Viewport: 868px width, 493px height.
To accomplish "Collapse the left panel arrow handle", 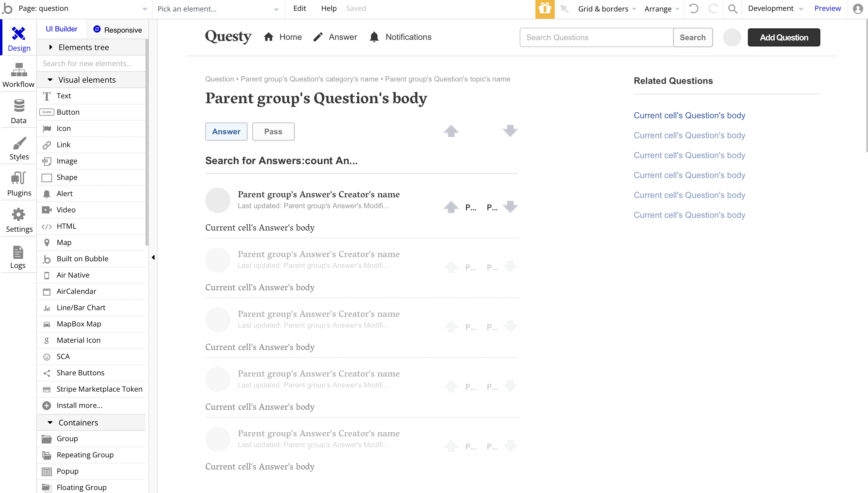I will pos(153,257).
